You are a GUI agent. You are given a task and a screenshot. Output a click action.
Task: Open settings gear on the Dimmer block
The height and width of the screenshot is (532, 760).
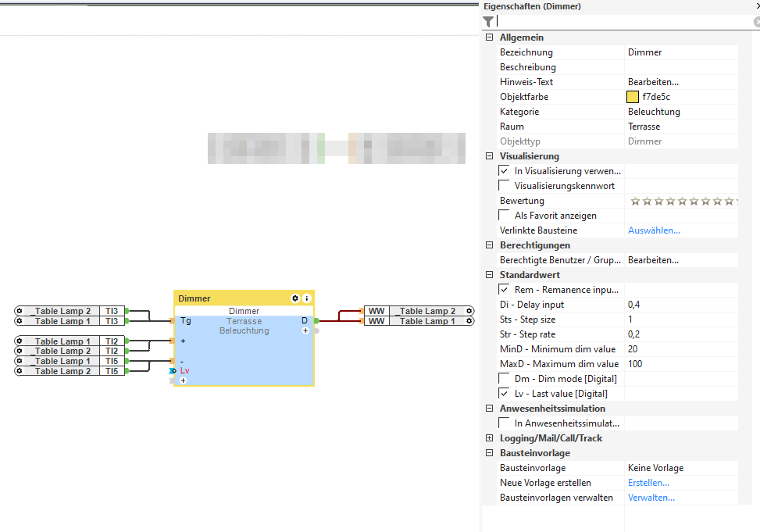point(295,298)
